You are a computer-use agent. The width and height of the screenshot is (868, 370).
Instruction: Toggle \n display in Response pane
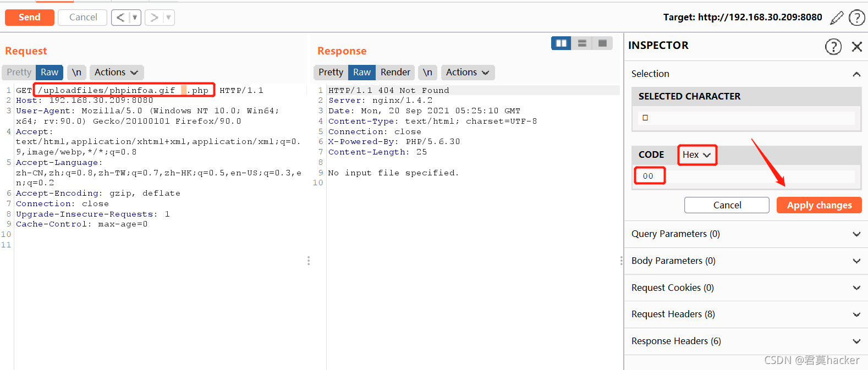427,72
